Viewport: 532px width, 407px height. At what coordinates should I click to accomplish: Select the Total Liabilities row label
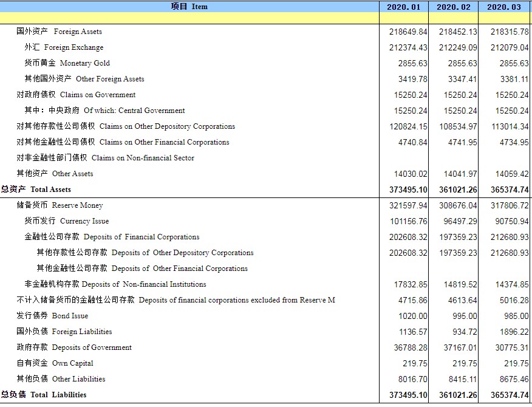(x=44, y=395)
